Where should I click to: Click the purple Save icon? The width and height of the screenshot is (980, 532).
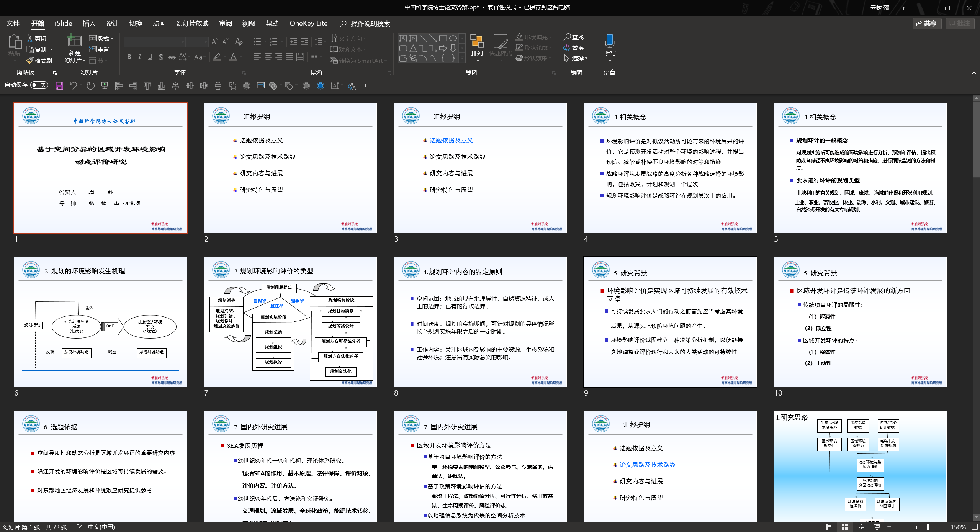pos(59,86)
